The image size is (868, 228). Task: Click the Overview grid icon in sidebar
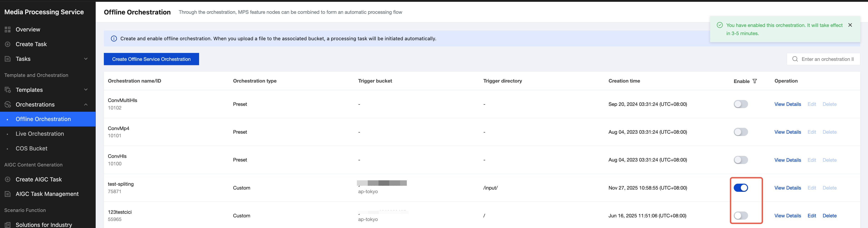pos(7,30)
